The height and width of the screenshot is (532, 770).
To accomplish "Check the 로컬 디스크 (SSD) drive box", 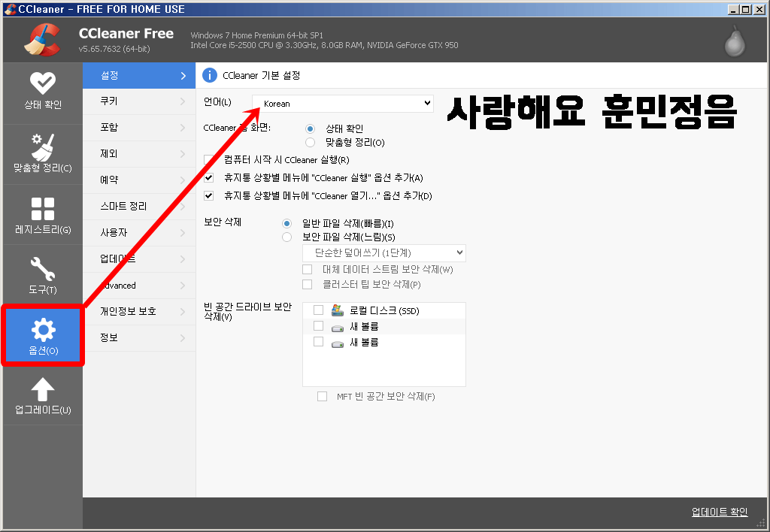I will (318, 310).
